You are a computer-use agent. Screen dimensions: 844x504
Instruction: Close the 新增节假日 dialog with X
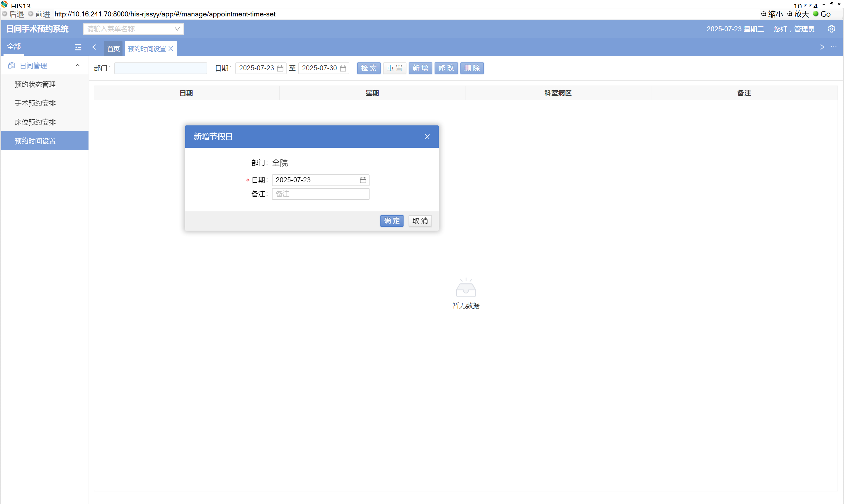(427, 137)
